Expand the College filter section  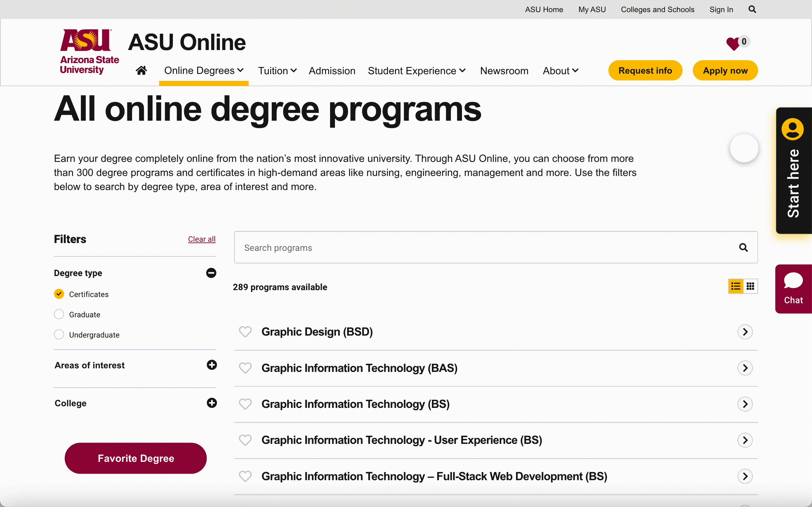tap(212, 403)
